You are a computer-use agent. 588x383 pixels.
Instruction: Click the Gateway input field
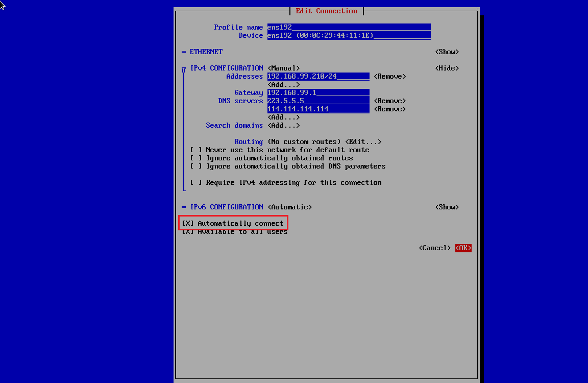(x=318, y=92)
